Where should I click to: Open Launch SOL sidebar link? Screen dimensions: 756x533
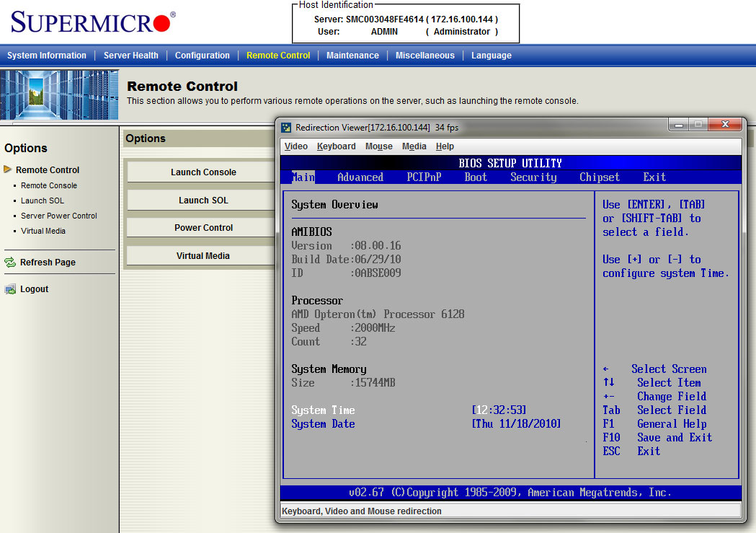coord(42,201)
